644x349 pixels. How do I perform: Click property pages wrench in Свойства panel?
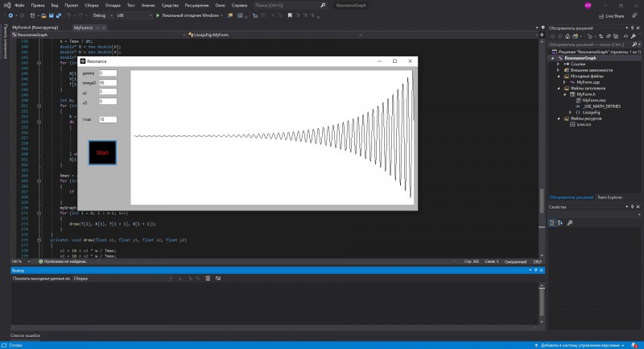tap(570, 222)
